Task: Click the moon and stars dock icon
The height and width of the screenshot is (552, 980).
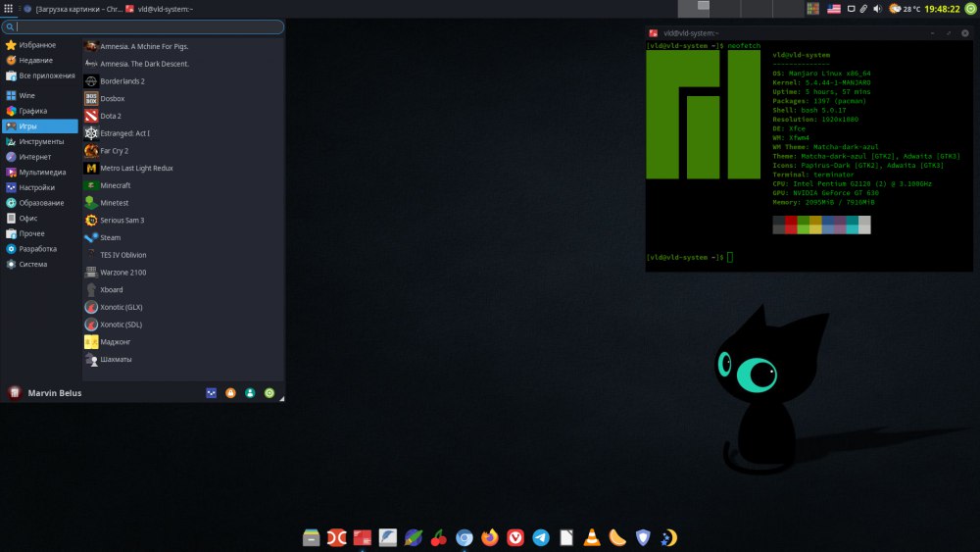Action: click(x=668, y=537)
